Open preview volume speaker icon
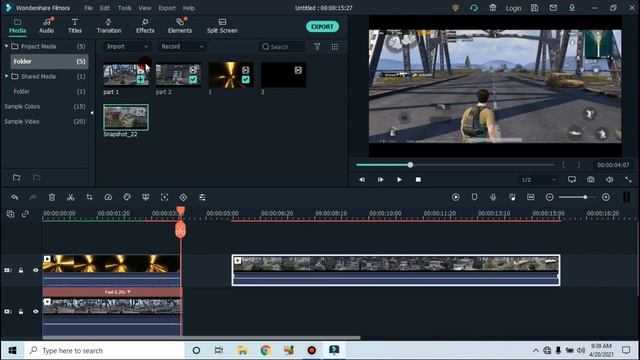Screen dimensions: 640x360 point(609,180)
